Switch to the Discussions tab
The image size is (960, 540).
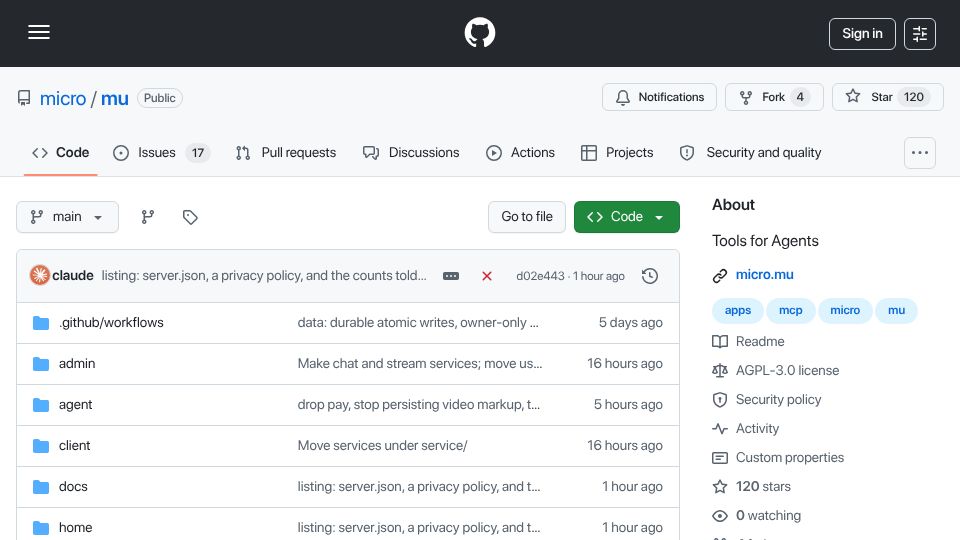pos(411,152)
